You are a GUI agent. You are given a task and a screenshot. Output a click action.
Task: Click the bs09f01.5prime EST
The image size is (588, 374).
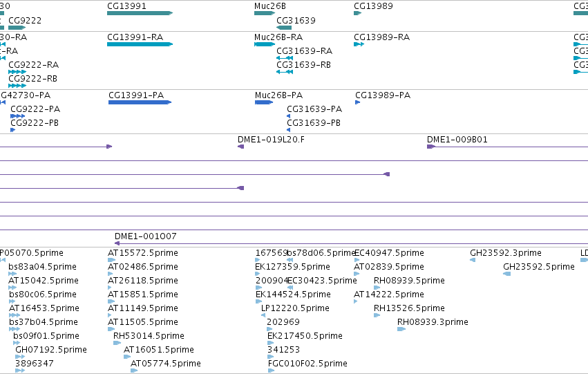(17, 343)
